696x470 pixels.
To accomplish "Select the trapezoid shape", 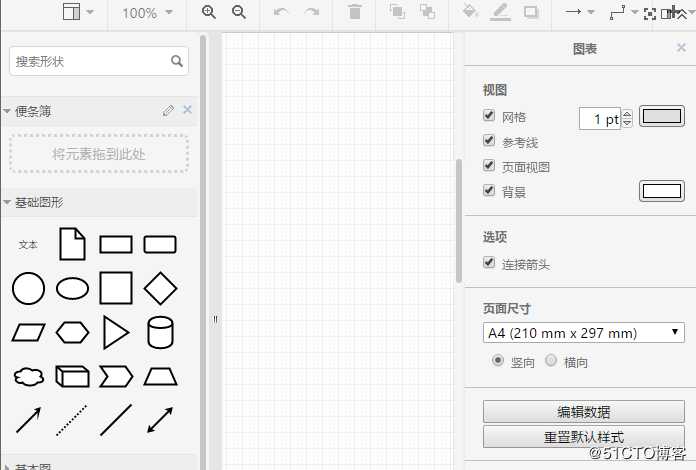I will (160, 376).
